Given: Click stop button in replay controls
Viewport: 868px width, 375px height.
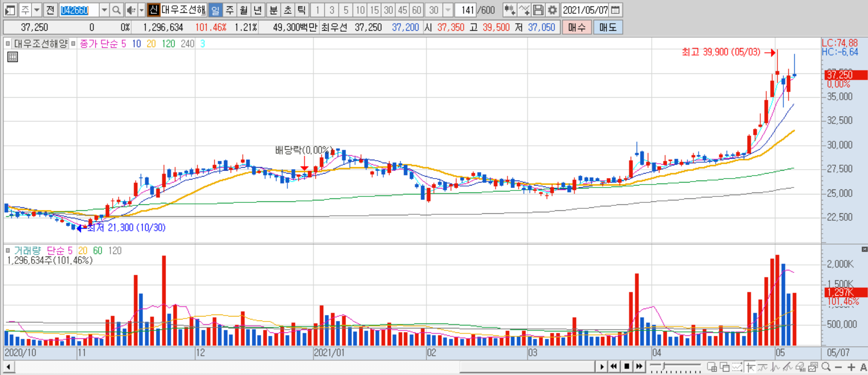Looking at the screenshot, I should (x=627, y=367).
